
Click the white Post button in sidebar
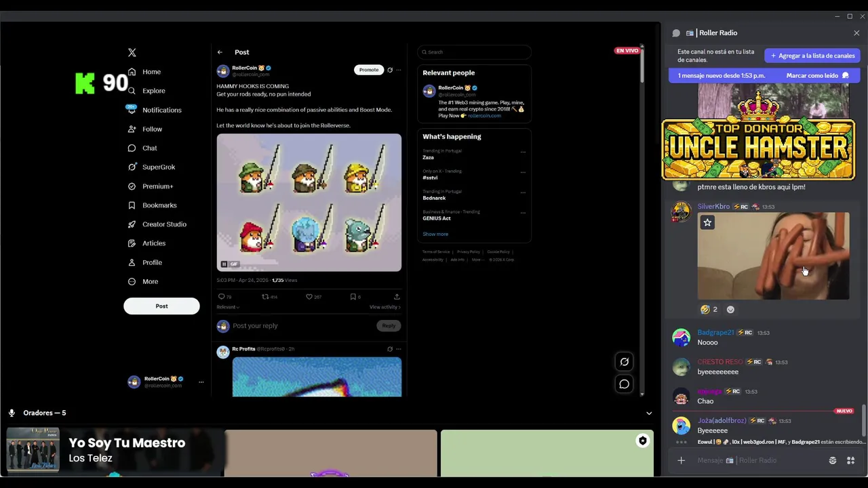161,306
